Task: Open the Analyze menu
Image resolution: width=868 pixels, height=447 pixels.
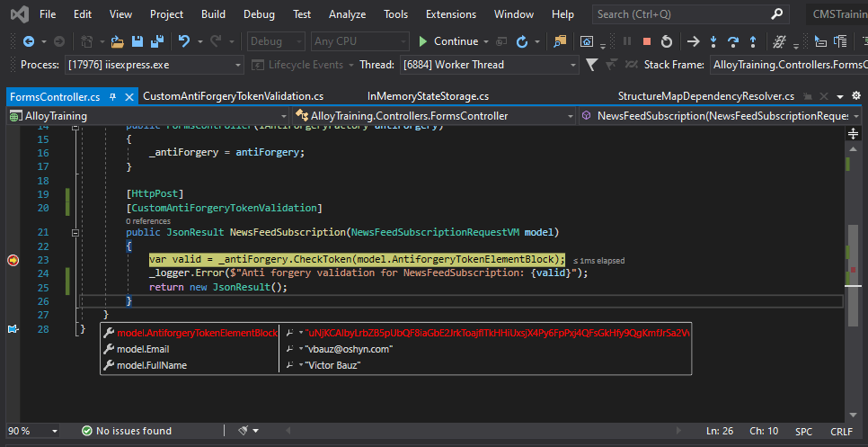Action: pyautogui.click(x=347, y=14)
